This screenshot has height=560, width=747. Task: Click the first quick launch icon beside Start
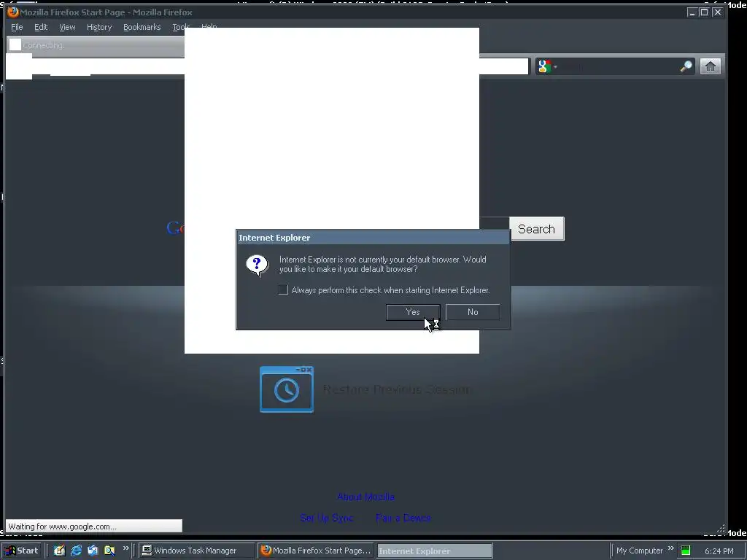[x=59, y=551]
